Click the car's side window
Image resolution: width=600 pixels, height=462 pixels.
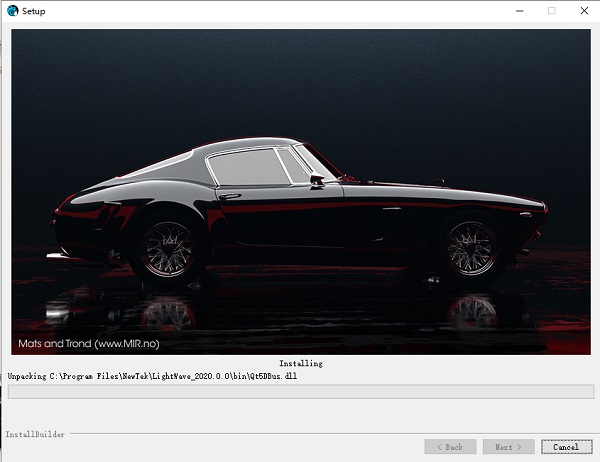point(250,165)
